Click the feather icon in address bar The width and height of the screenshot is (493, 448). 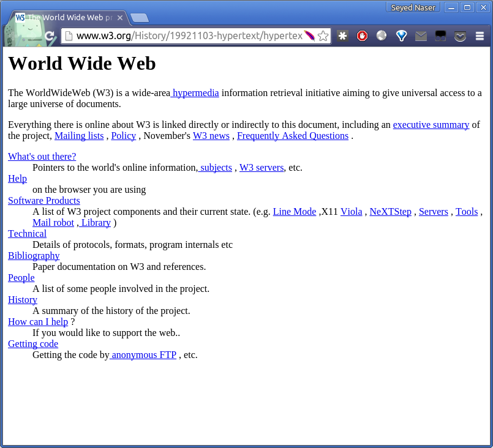point(310,35)
